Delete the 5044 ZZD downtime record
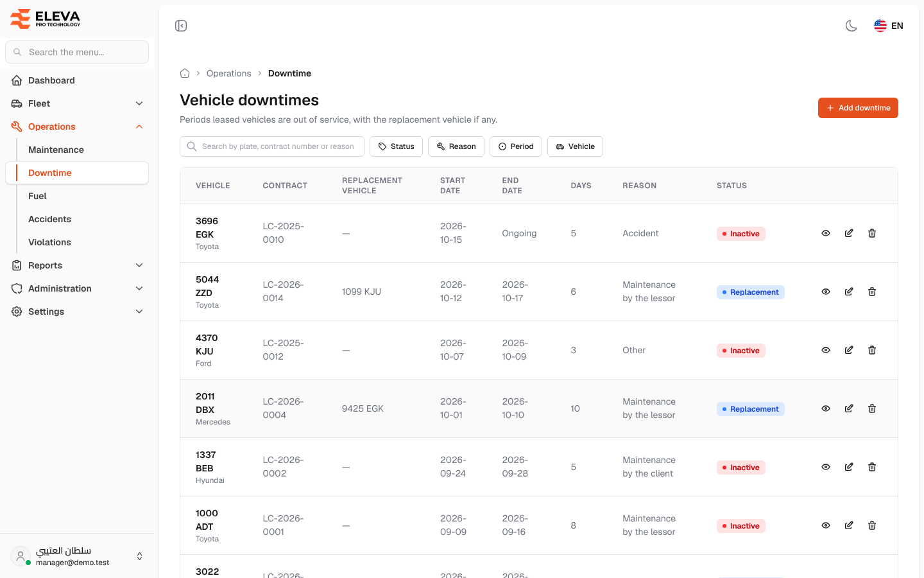924x578 pixels. point(872,292)
